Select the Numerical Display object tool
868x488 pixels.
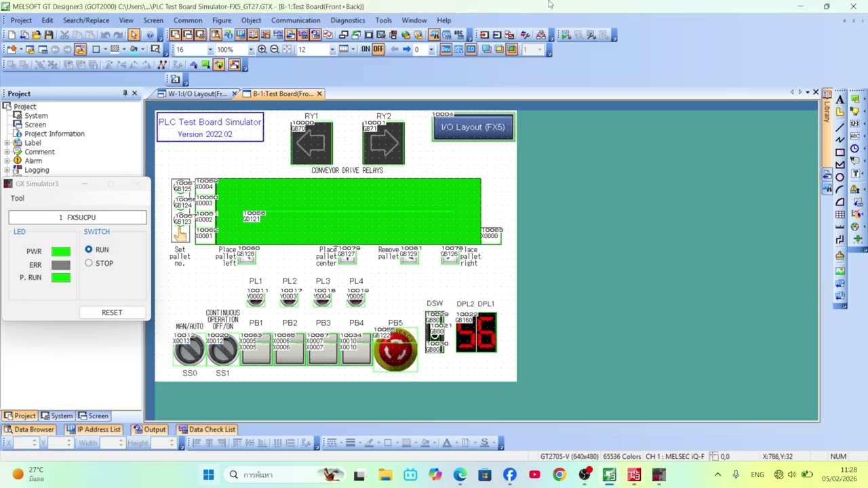tap(855, 124)
